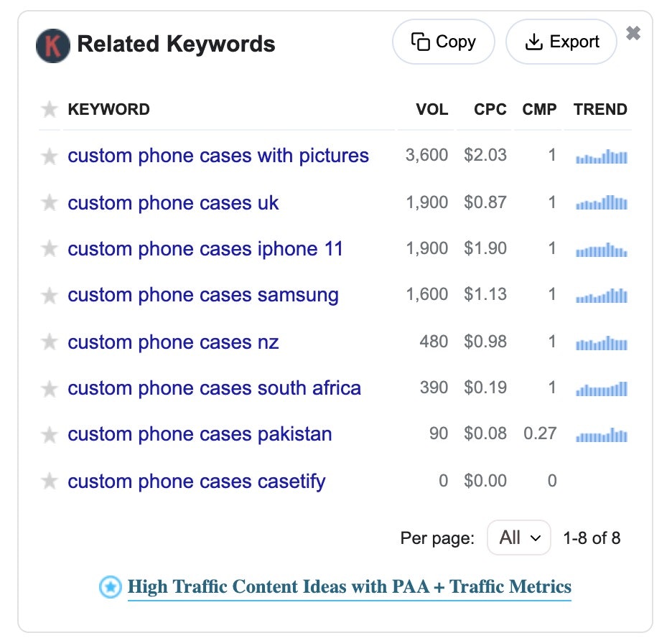Open 'High Traffic Content Ideas with PAA' link
672x643 pixels.
[x=349, y=587]
